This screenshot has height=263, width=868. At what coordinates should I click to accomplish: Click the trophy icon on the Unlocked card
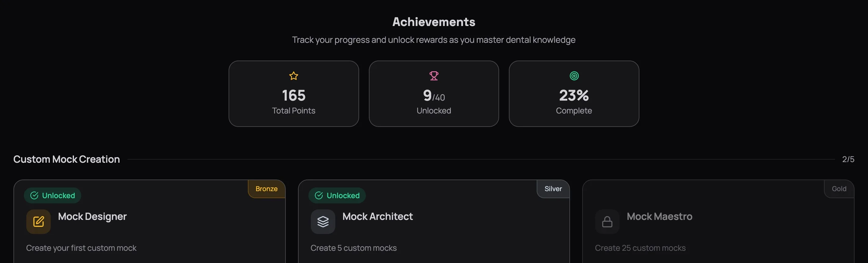[434, 76]
